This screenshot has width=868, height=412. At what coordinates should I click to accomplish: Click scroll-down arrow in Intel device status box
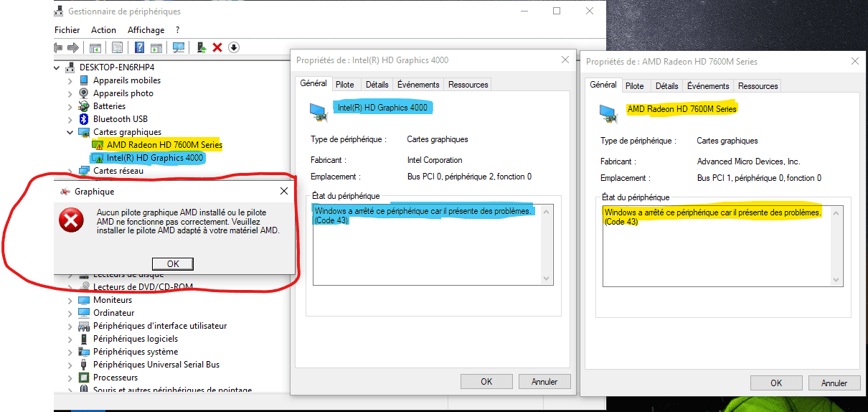[547, 278]
